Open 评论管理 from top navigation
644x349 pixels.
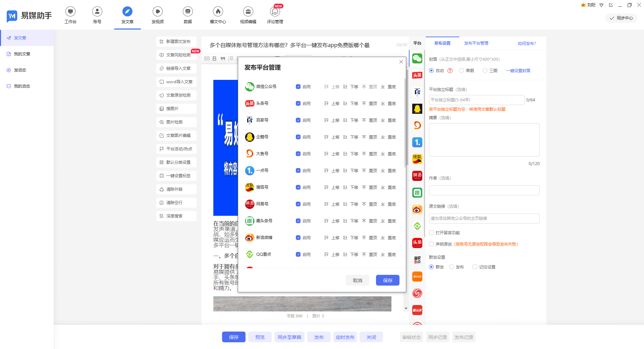(x=275, y=15)
